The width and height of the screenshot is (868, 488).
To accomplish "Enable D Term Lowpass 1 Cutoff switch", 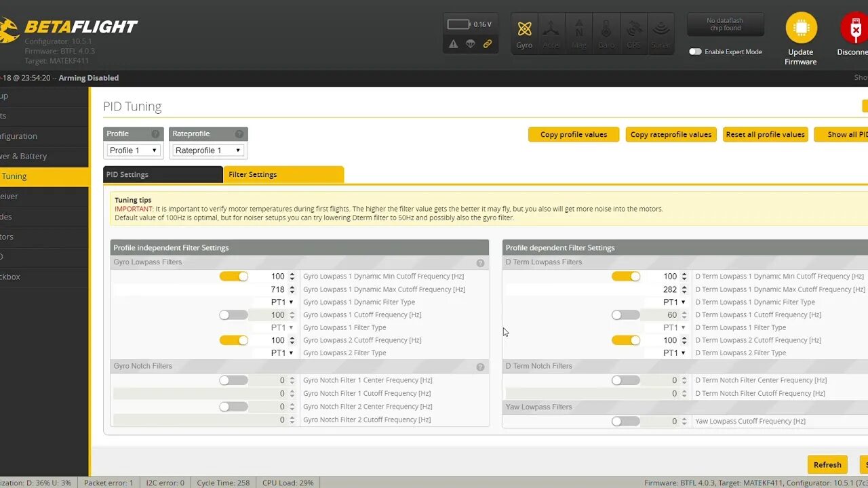I will point(626,315).
